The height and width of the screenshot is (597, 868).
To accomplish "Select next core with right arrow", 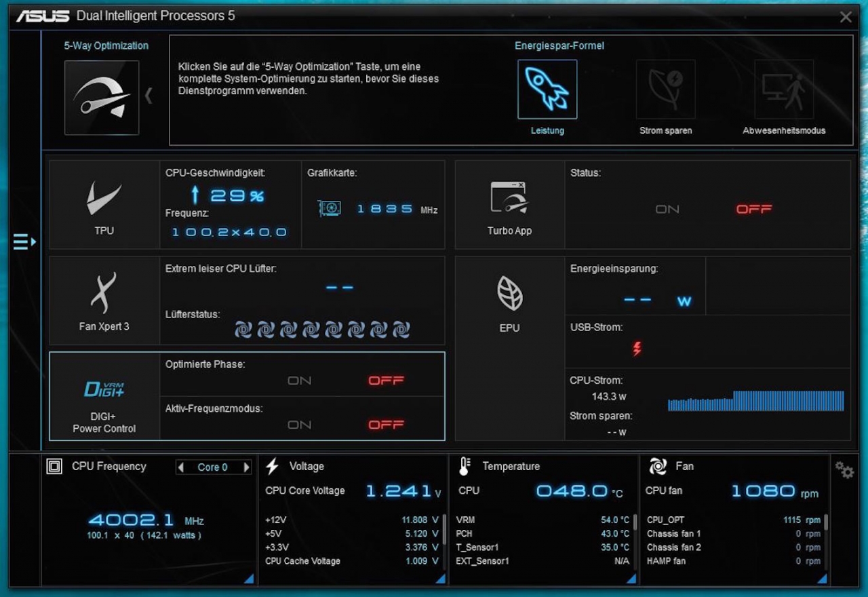I will tap(246, 467).
